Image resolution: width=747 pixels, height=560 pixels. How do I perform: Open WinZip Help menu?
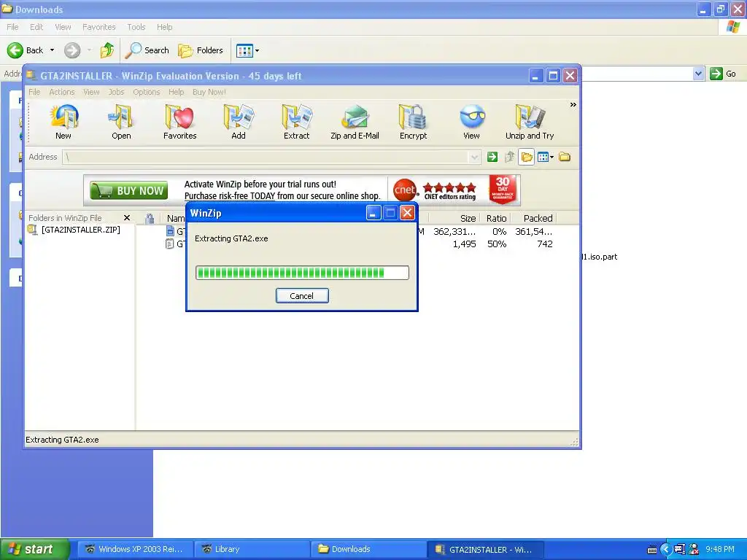(176, 92)
